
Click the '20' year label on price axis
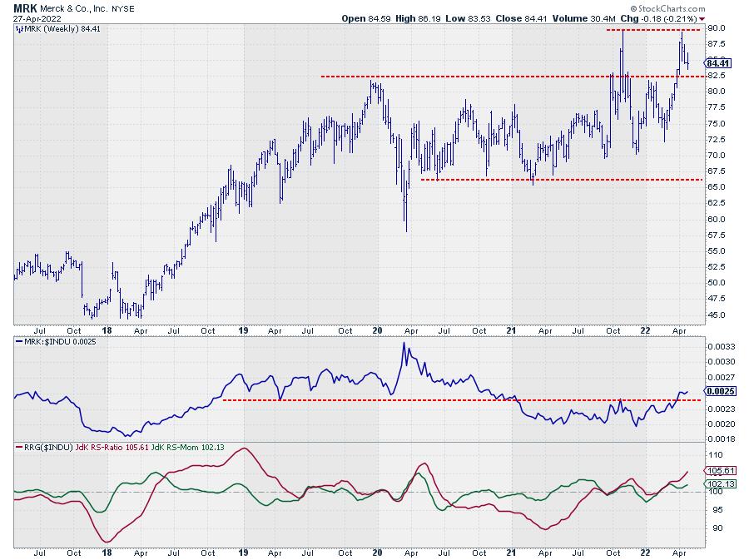click(x=376, y=330)
